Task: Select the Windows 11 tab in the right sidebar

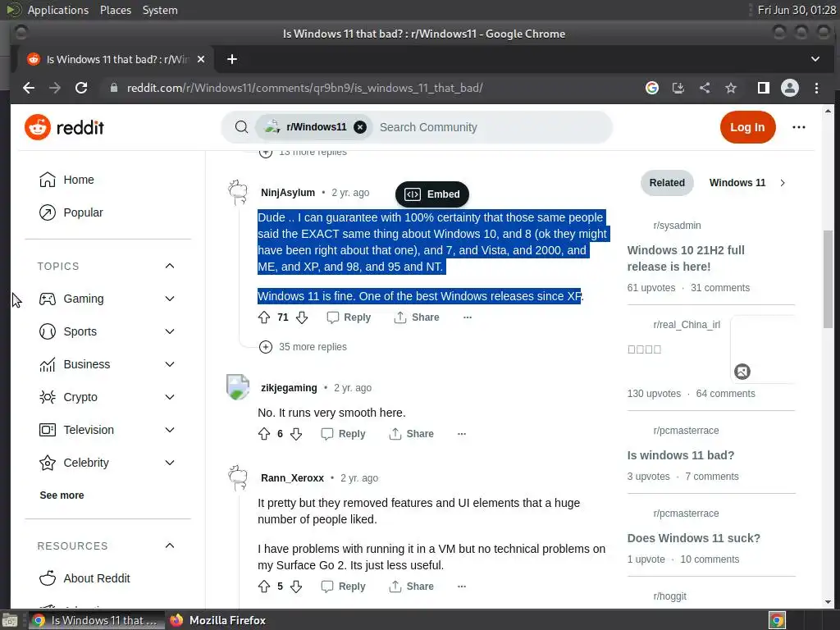Action: point(737,183)
